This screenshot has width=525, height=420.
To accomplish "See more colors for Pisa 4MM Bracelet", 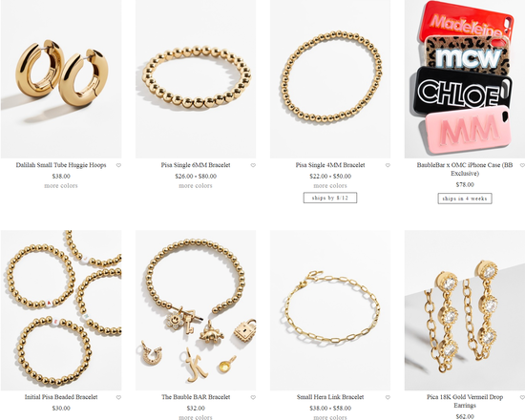I will pyautogui.click(x=330, y=185).
